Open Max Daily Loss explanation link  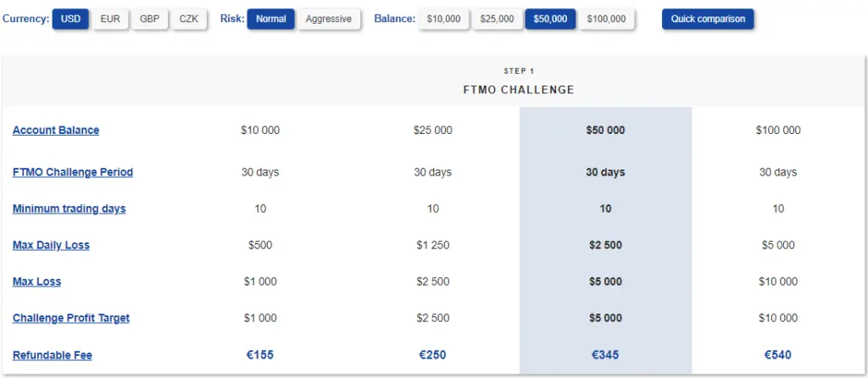pyautogui.click(x=51, y=245)
